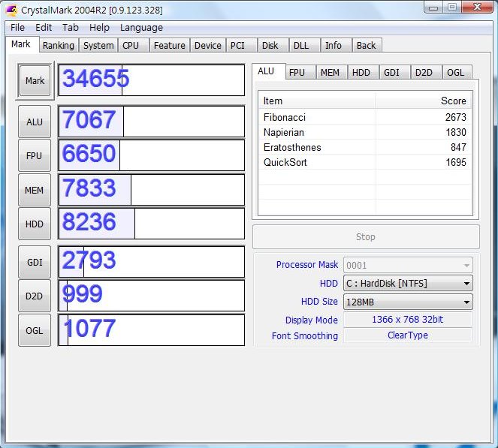
Task: Click the ClearType font smoothing value
Action: tap(408, 335)
